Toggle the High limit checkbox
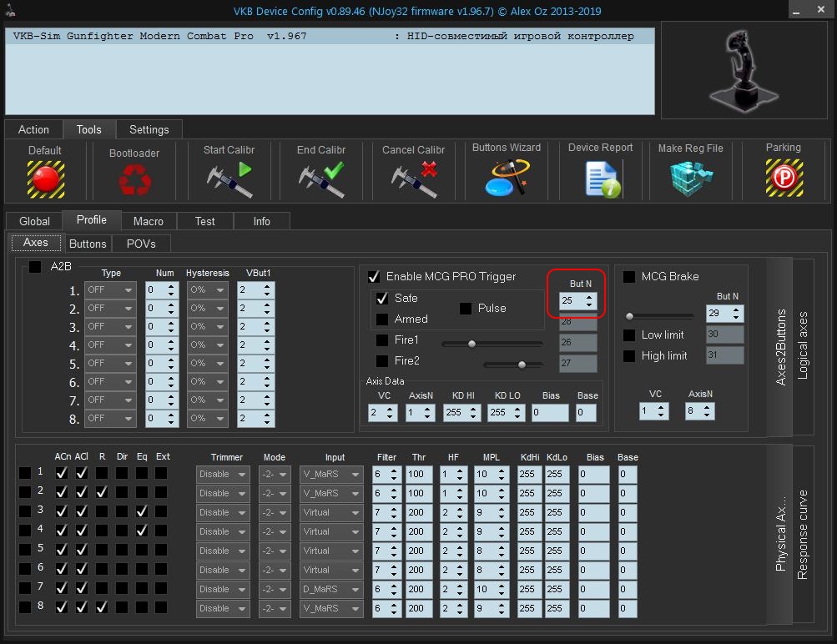The width and height of the screenshot is (837, 644). 629,356
